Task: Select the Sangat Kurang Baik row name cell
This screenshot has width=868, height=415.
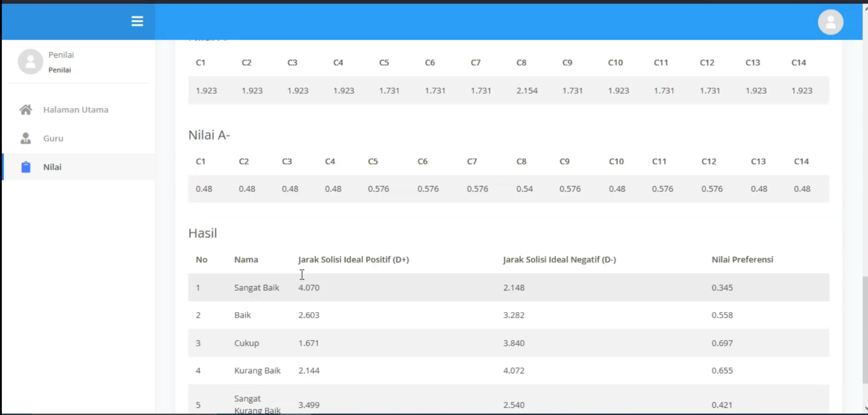Action: pyautogui.click(x=257, y=404)
